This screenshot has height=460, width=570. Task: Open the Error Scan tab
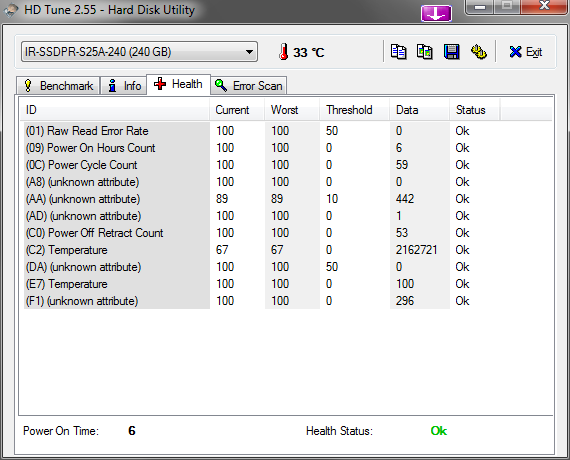coord(249,86)
